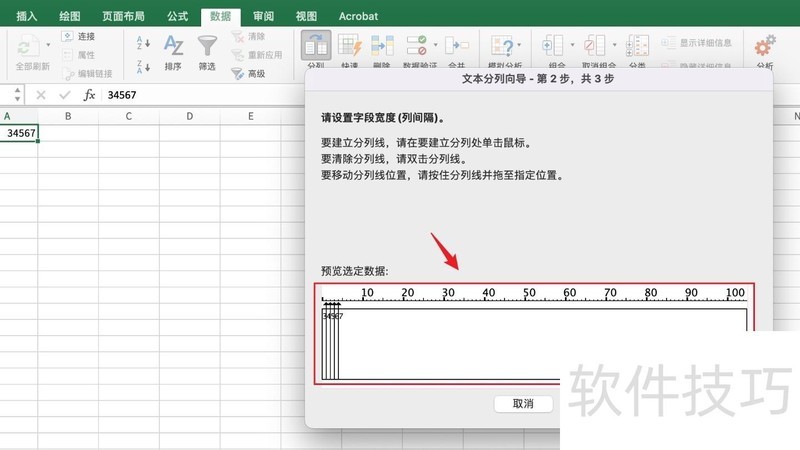This screenshot has height=450, width=800.
Task: Open the Refresh All dropdown arrow
Action: 48,45
